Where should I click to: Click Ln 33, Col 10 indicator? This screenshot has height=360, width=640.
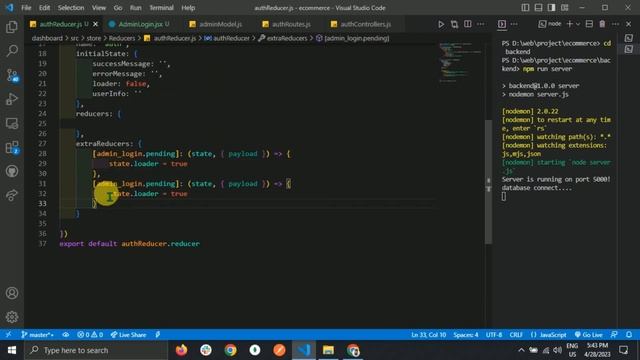[428, 335]
